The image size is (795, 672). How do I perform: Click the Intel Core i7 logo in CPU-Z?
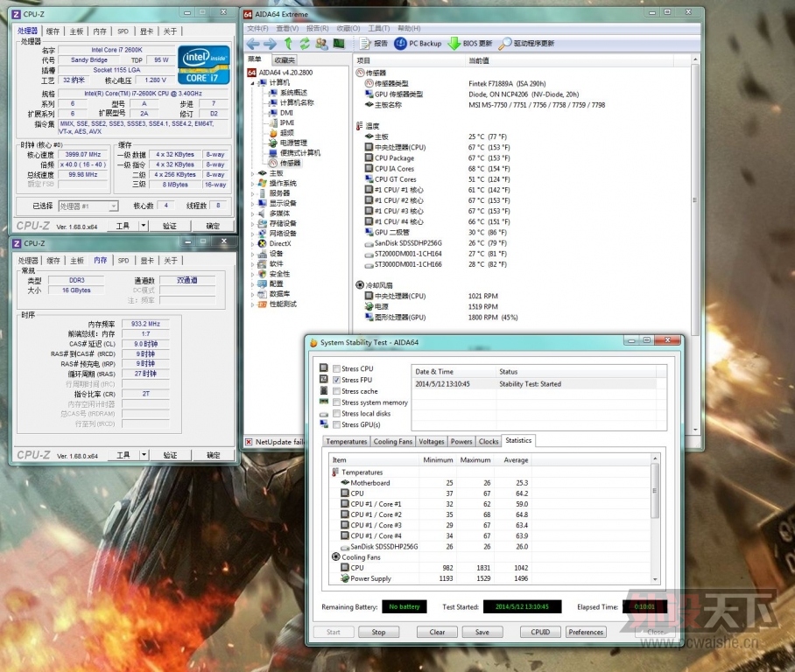coord(204,65)
